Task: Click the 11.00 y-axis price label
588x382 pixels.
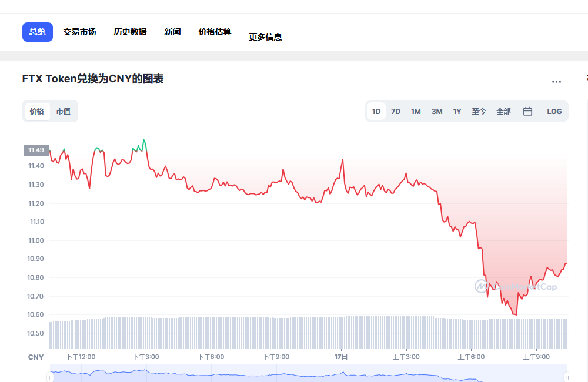Action: click(x=36, y=240)
